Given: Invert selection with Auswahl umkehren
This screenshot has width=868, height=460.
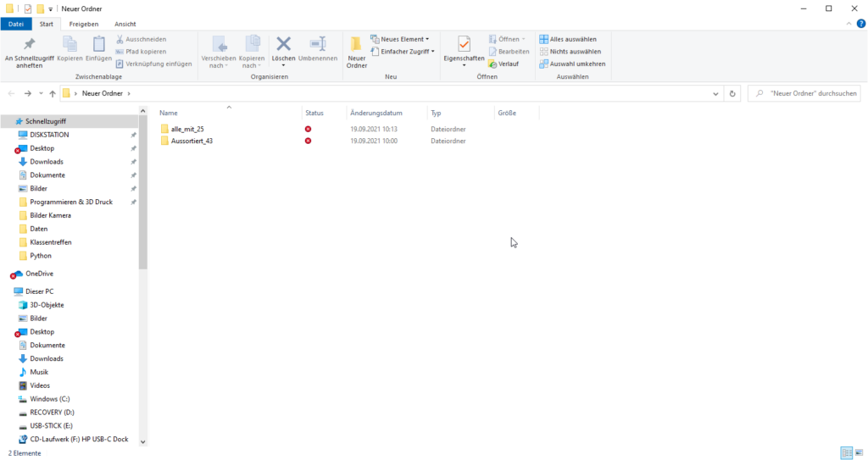Looking at the screenshot, I should tap(572, 64).
